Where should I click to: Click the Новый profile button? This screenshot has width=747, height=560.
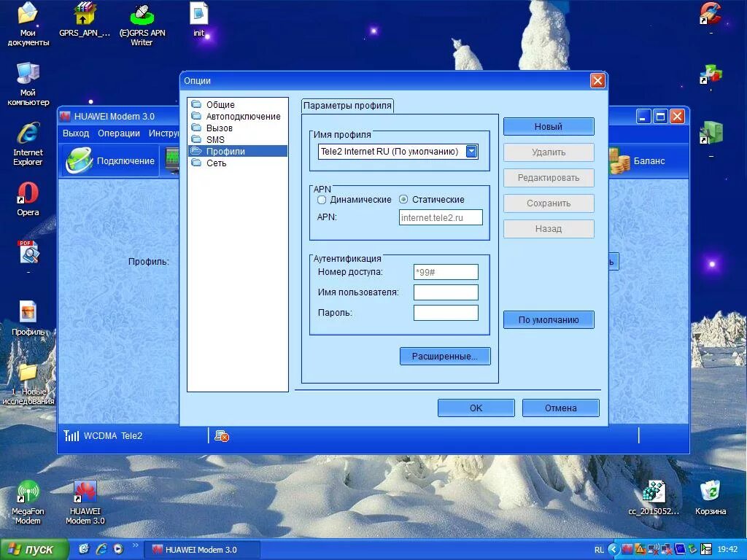(x=549, y=127)
